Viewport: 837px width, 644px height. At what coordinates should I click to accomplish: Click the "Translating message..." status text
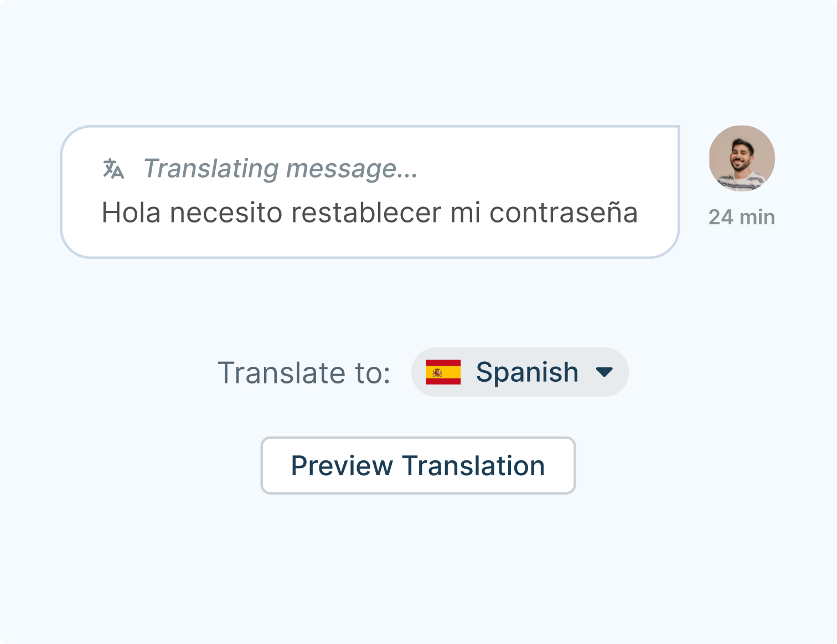(x=280, y=169)
